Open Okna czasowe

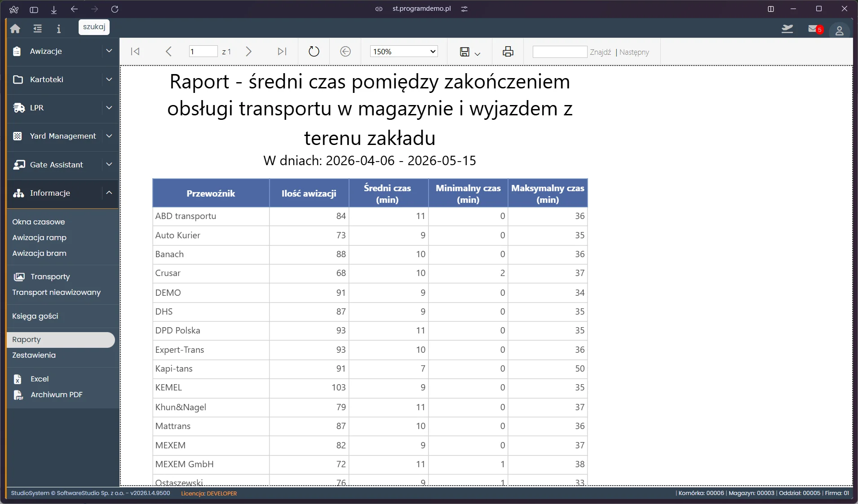39,222
